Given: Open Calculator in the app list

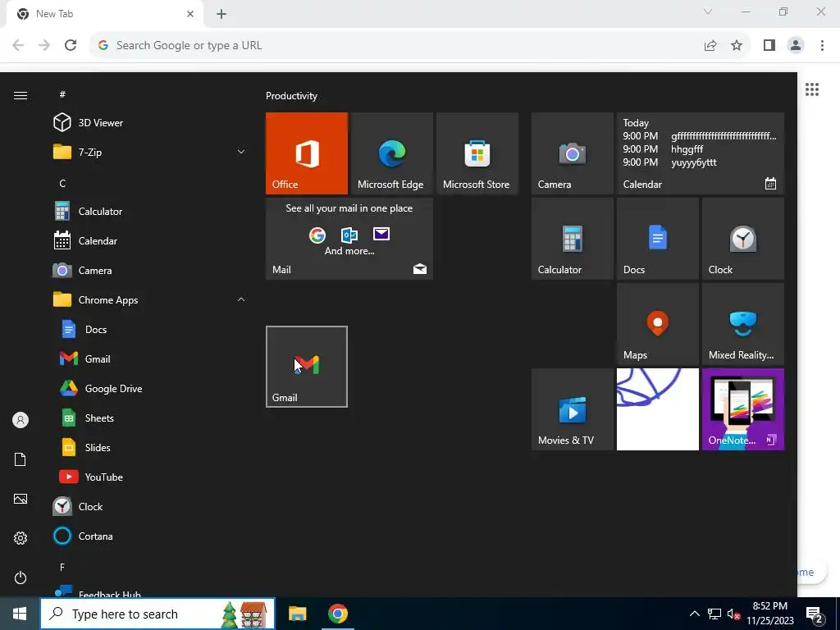Looking at the screenshot, I should pyautogui.click(x=150, y=212).
